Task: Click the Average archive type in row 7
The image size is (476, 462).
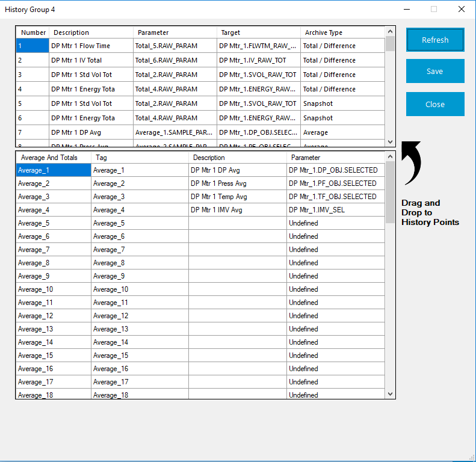Action: pyautogui.click(x=343, y=132)
